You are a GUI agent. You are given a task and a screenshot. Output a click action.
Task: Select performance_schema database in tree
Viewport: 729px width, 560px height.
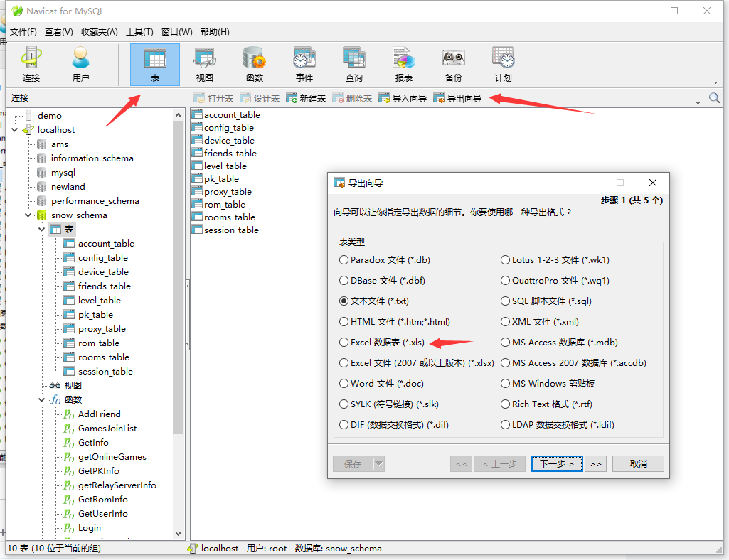pos(95,201)
